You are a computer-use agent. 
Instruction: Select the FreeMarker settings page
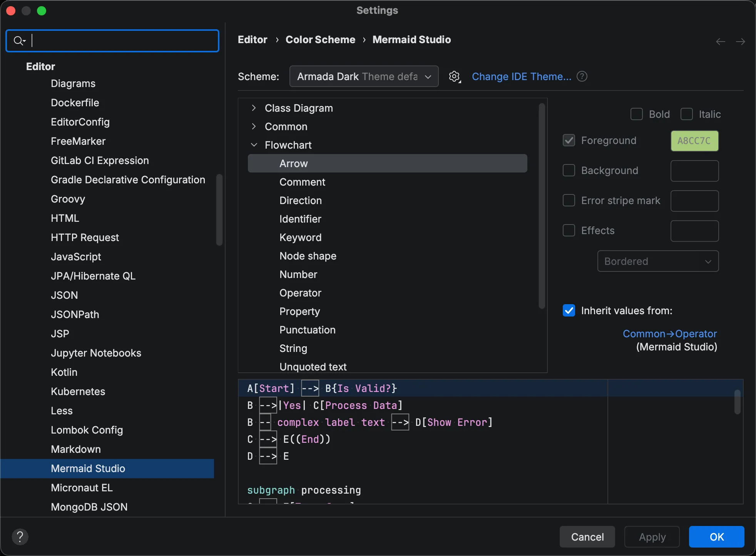(78, 141)
